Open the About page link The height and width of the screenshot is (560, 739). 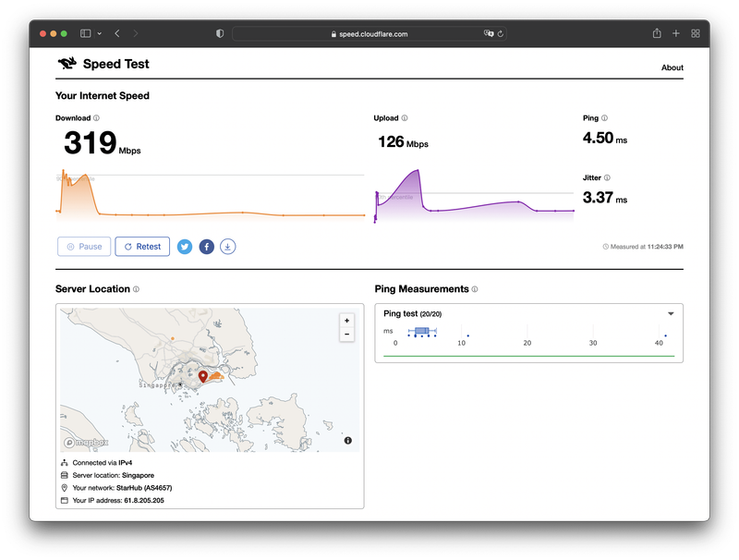click(672, 67)
